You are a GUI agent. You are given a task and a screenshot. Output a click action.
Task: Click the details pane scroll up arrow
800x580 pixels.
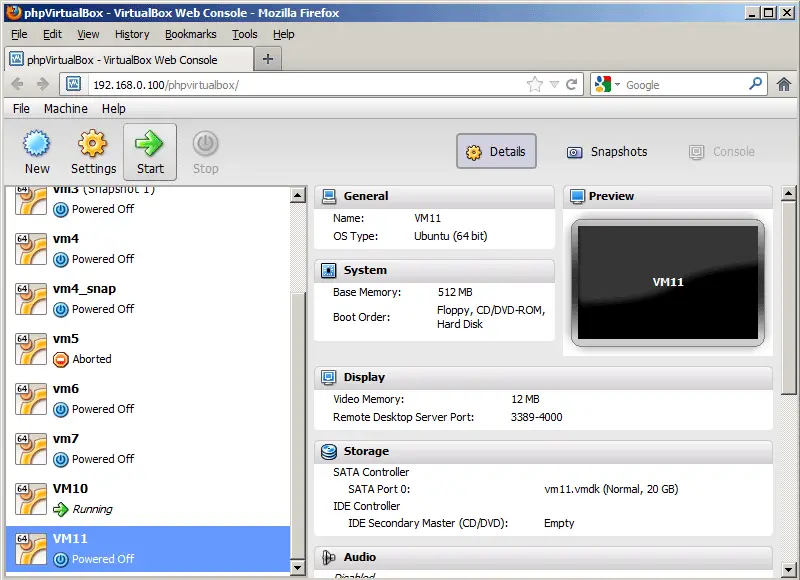click(788, 194)
